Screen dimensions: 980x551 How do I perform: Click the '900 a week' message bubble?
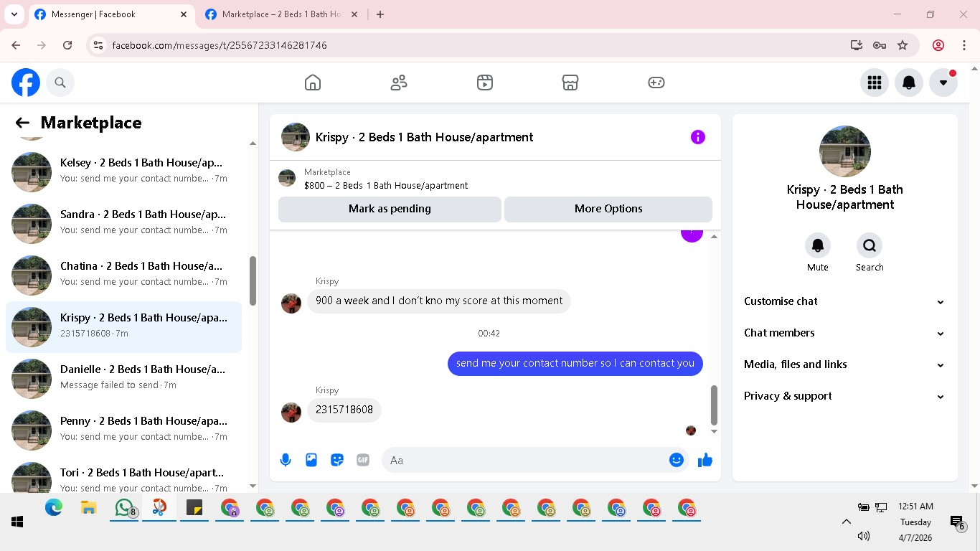pos(439,301)
